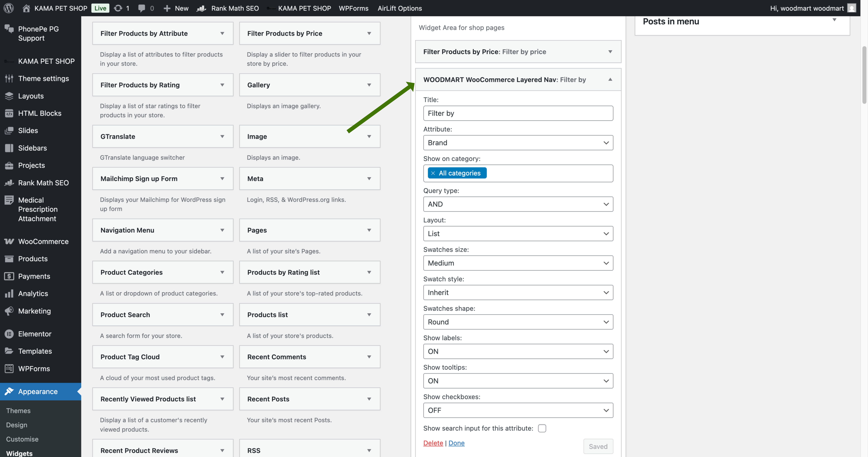
Task: Click the Medical Prescription Attachment icon
Action: pos(9,200)
